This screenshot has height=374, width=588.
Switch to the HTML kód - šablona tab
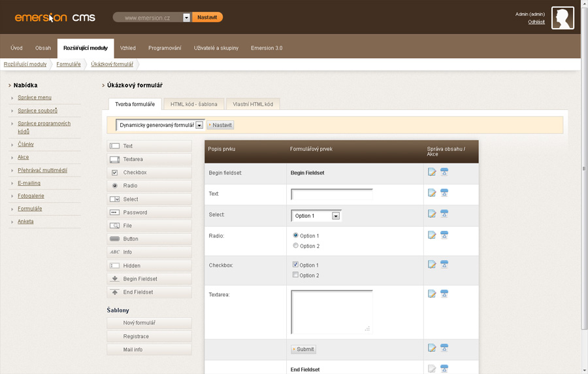click(x=194, y=104)
